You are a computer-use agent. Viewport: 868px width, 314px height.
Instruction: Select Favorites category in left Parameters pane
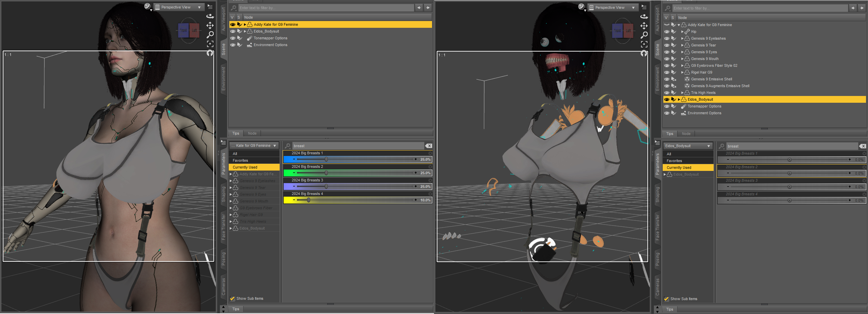point(254,160)
